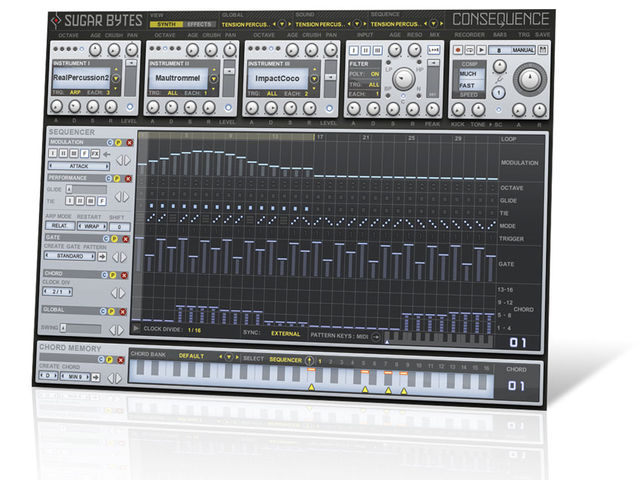Switch to the Effects view tab
This screenshot has height=480, width=640.
point(199,24)
